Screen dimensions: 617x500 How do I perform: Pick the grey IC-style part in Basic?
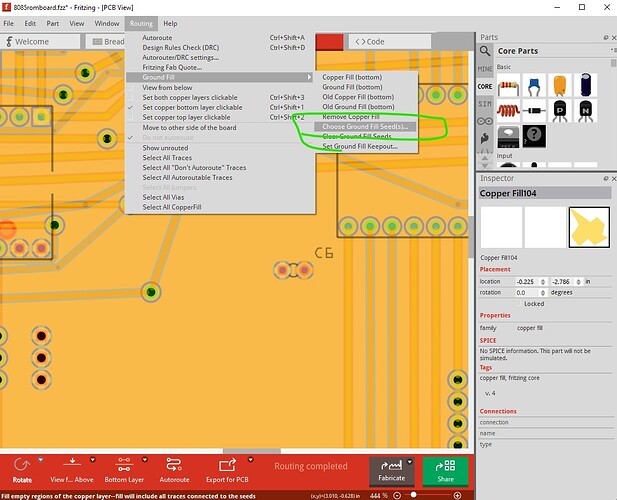[508, 136]
